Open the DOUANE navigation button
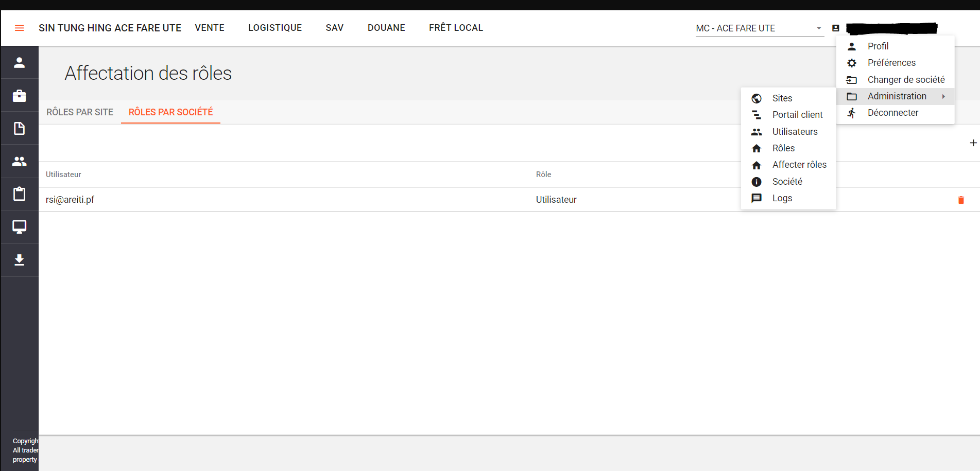The height and width of the screenshot is (471, 980). click(386, 28)
